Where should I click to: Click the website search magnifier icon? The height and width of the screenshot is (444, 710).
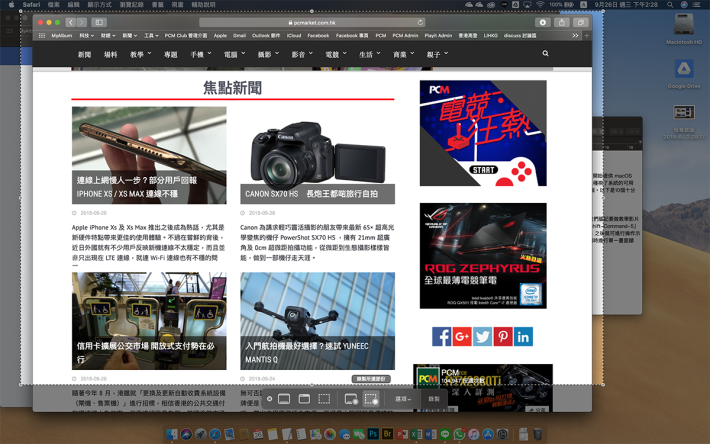click(545, 53)
